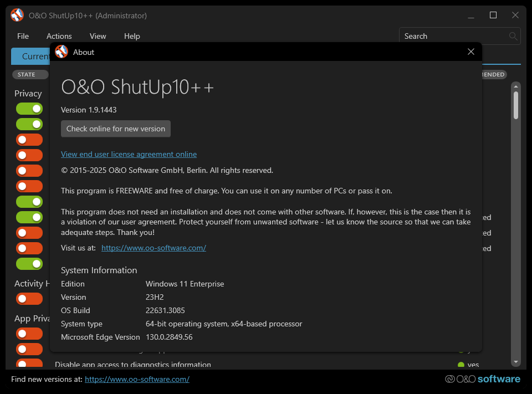The width and height of the screenshot is (532, 394).
Task: Select the blue Current tab
Action: tap(30, 56)
